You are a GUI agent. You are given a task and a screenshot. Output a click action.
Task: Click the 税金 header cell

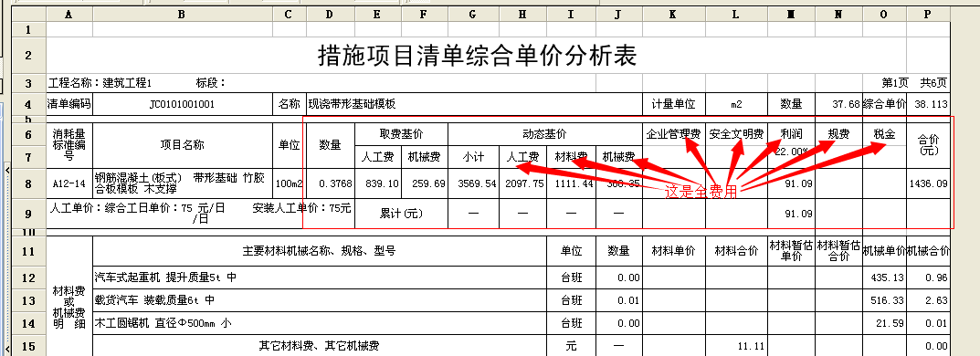[x=884, y=133]
